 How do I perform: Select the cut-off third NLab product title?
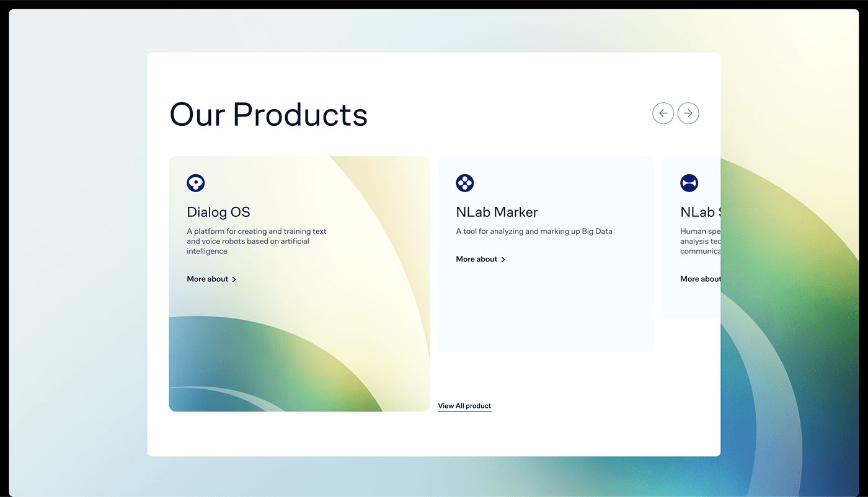click(701, 212)
